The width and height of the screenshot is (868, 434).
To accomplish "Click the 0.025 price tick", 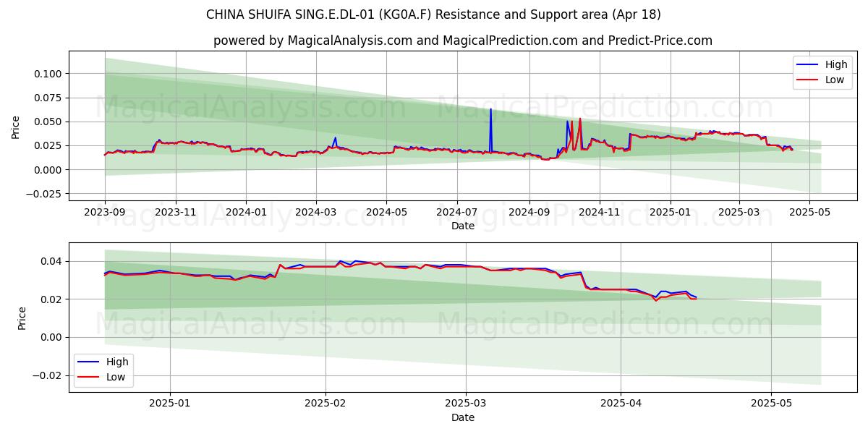I will (49, 145).
